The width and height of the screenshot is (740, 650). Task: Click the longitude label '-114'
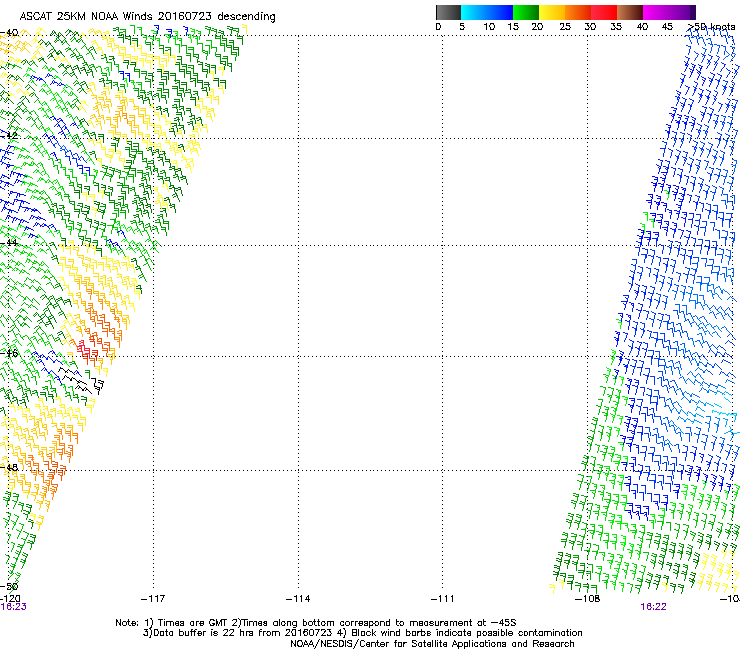(x=298, y=599)
